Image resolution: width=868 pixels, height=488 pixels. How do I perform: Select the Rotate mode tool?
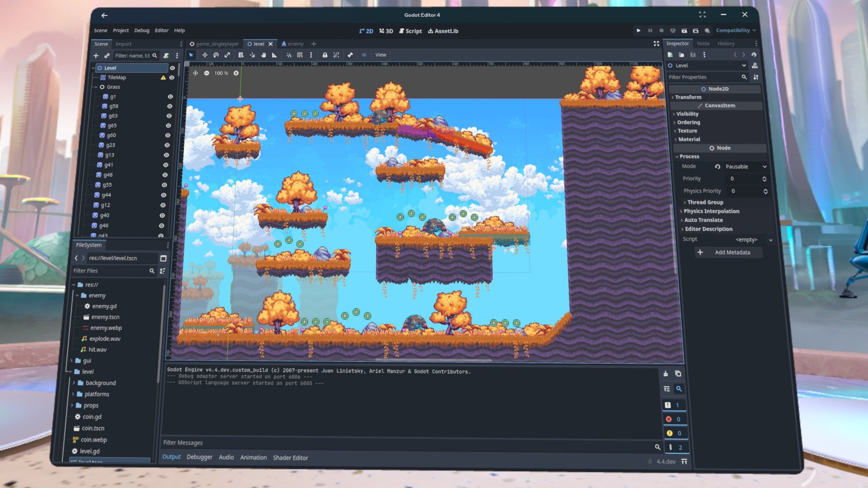point(216,55)
